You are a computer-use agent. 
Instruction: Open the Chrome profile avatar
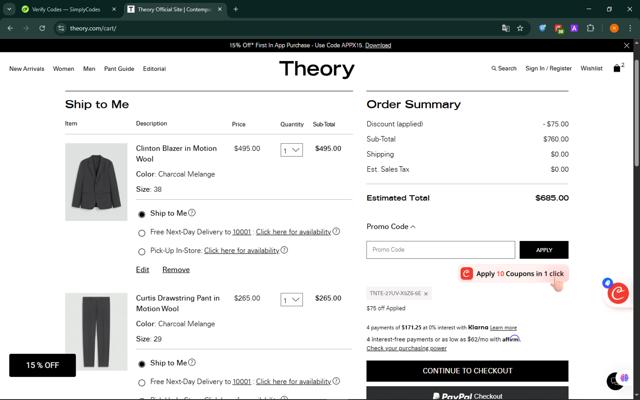[614, 28]
